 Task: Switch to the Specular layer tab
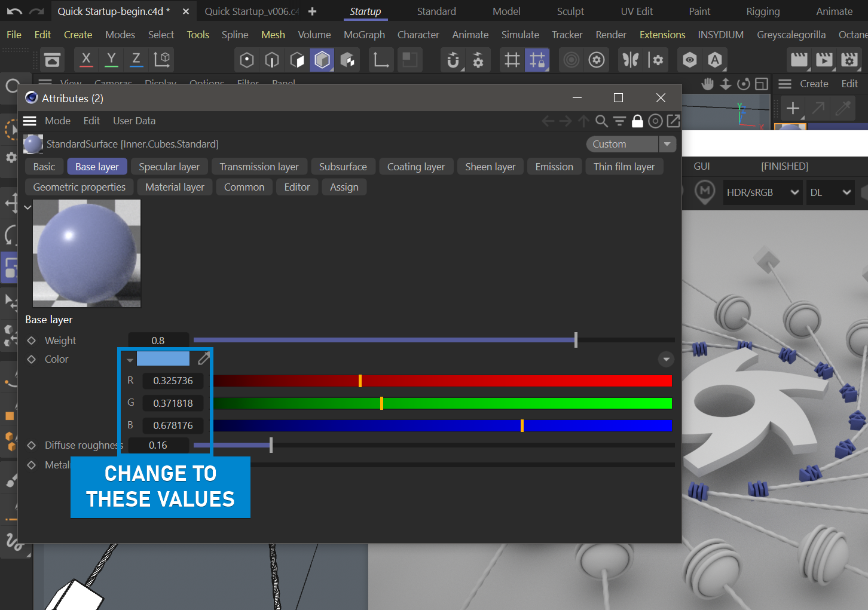pos(169,167)
